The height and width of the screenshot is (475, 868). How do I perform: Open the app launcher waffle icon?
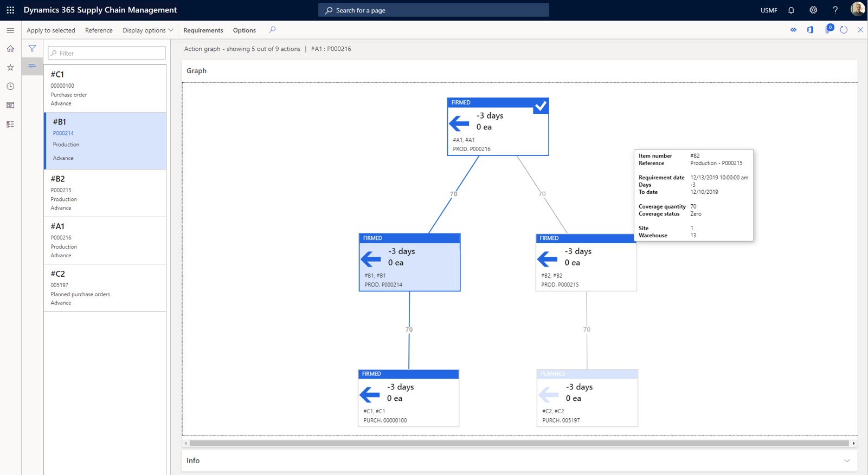[x=10, y=10]
